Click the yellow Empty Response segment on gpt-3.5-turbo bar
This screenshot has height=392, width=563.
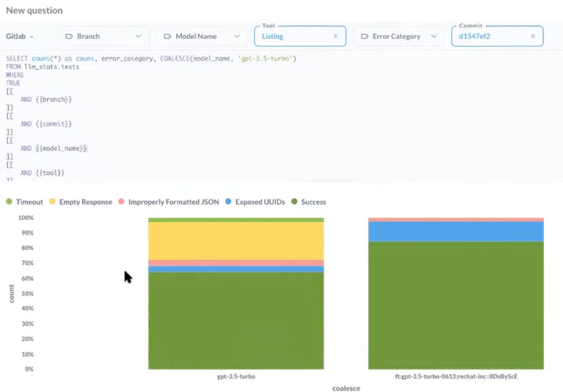[235, 240]
